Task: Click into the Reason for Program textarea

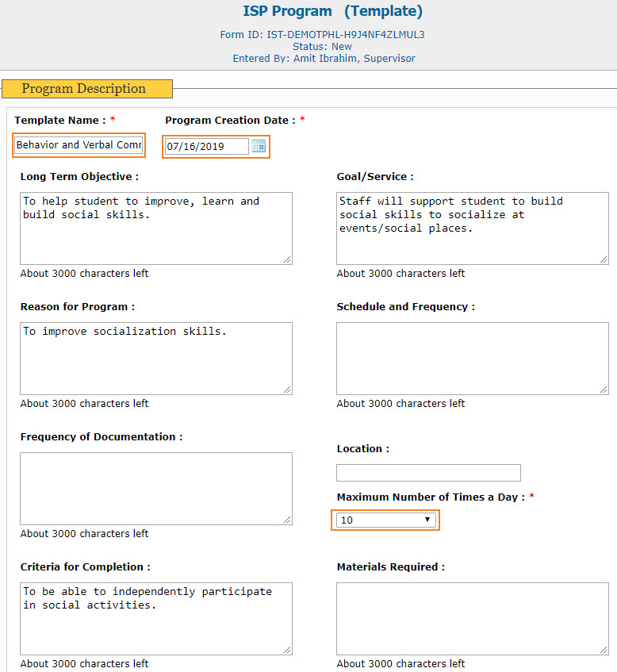Action: 156,359
